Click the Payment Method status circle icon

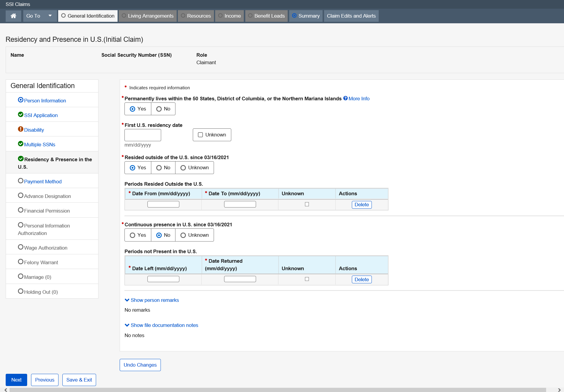click(x=21, y=181)
